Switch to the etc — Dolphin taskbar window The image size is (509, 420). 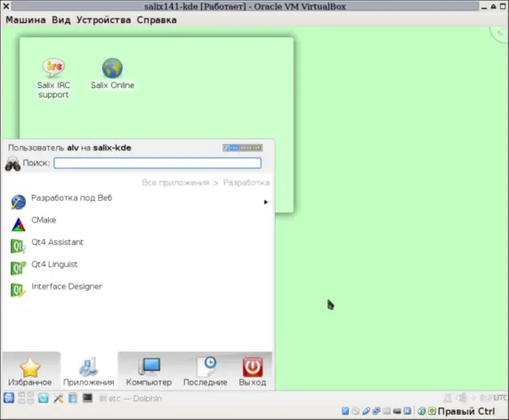click(131, 399)
